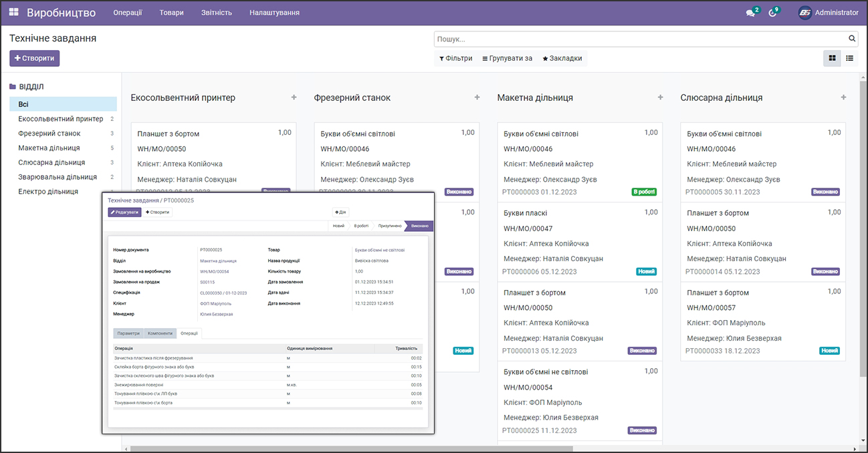Switch to the Компоненти tab in the preview
Screen dimensions: 868x453
tap(160, 333)
